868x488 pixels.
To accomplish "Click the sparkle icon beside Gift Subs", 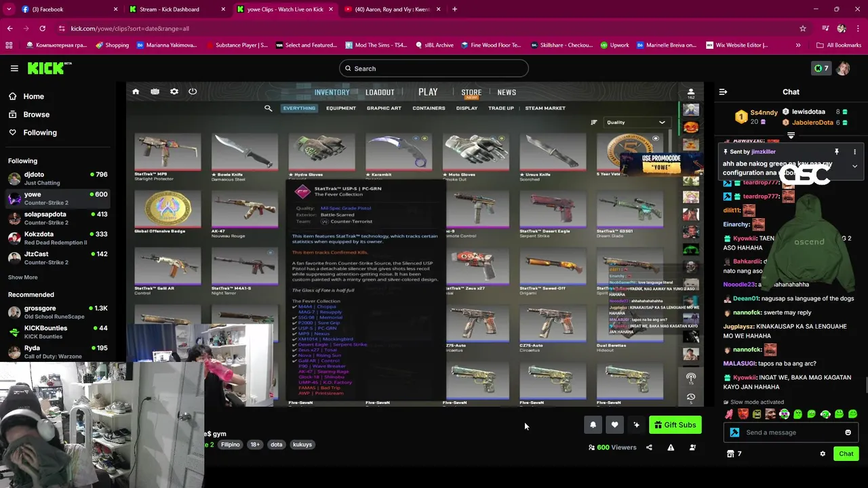I will [636, 425].
